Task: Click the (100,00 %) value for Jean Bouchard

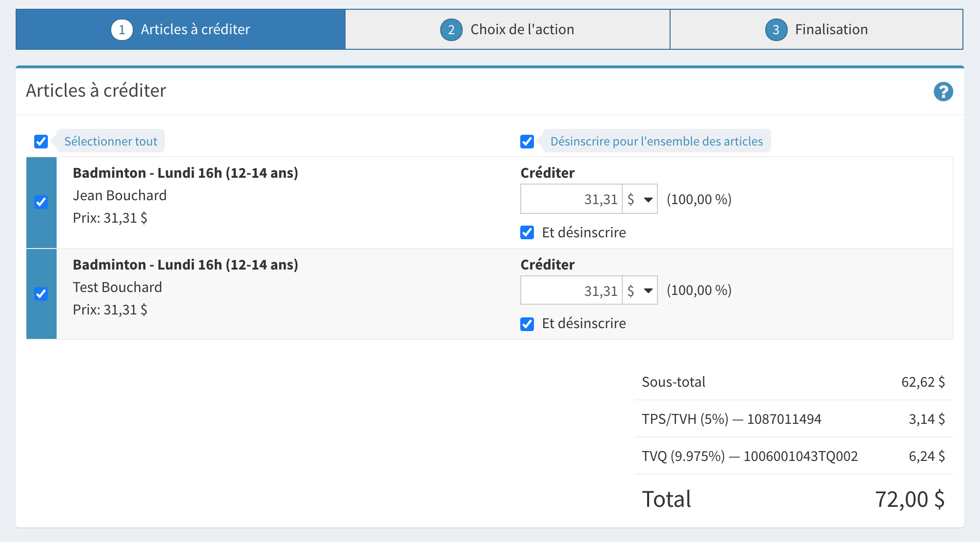Action: 699,199
